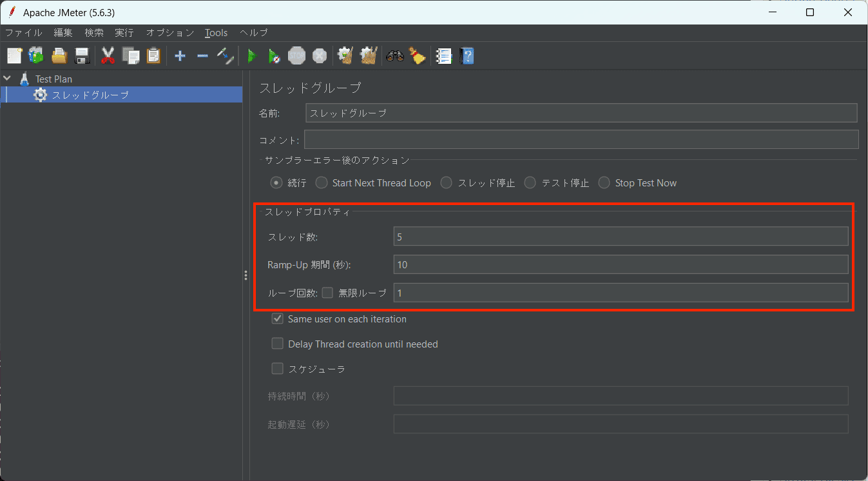Click Start no pauses icon

[275, 56]
